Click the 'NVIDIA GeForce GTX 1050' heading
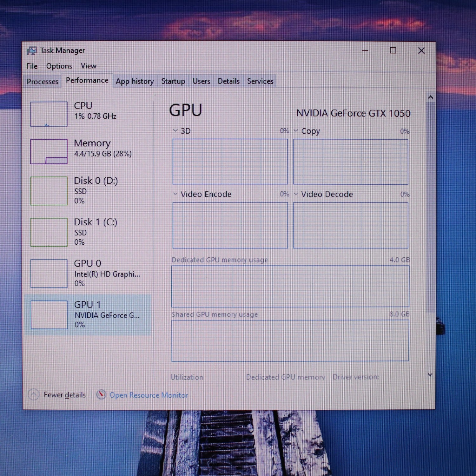Image resolution: width=476 pixels, height=476 pixels. 353,113
